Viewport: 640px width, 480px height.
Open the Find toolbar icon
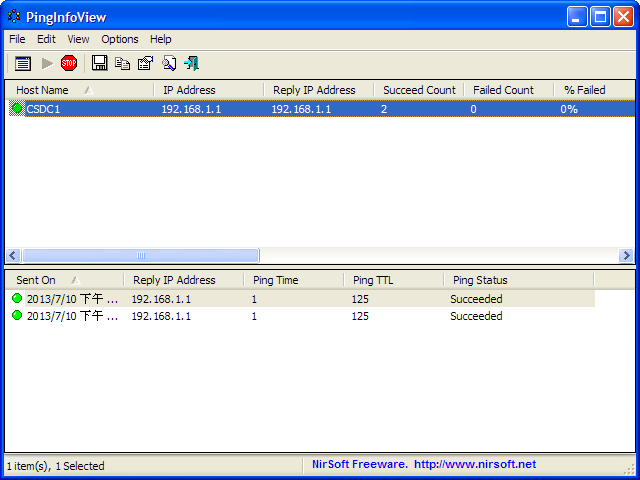pyautogui.click(x=169, y=63)
